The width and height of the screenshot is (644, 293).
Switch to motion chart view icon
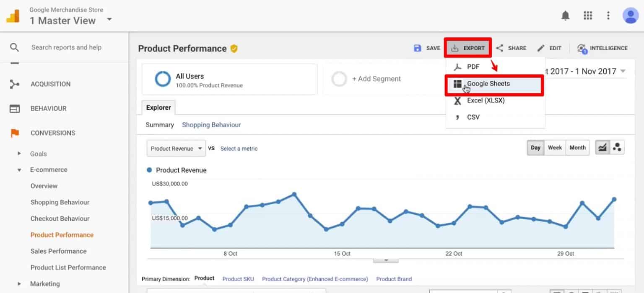tap(617, 148)
